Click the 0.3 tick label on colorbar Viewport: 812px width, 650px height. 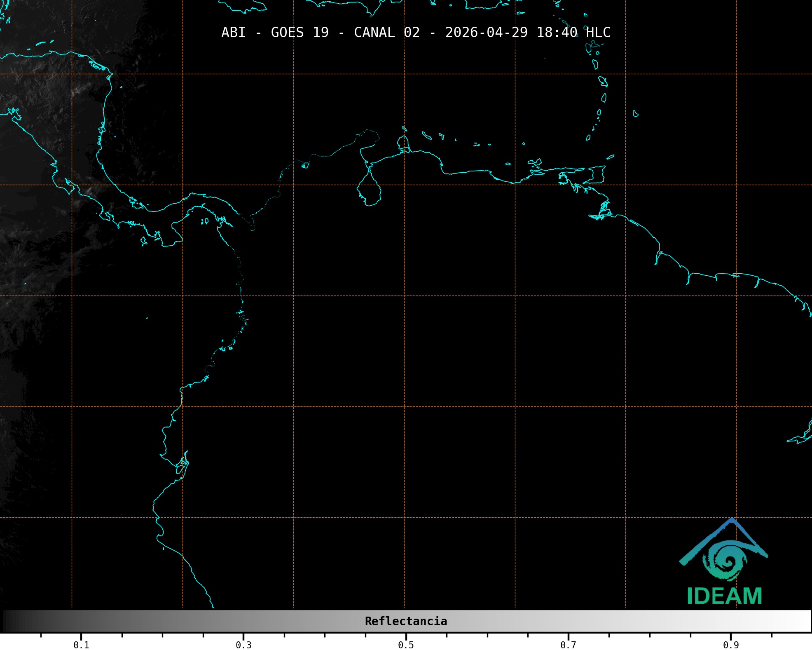pos(243,645)
